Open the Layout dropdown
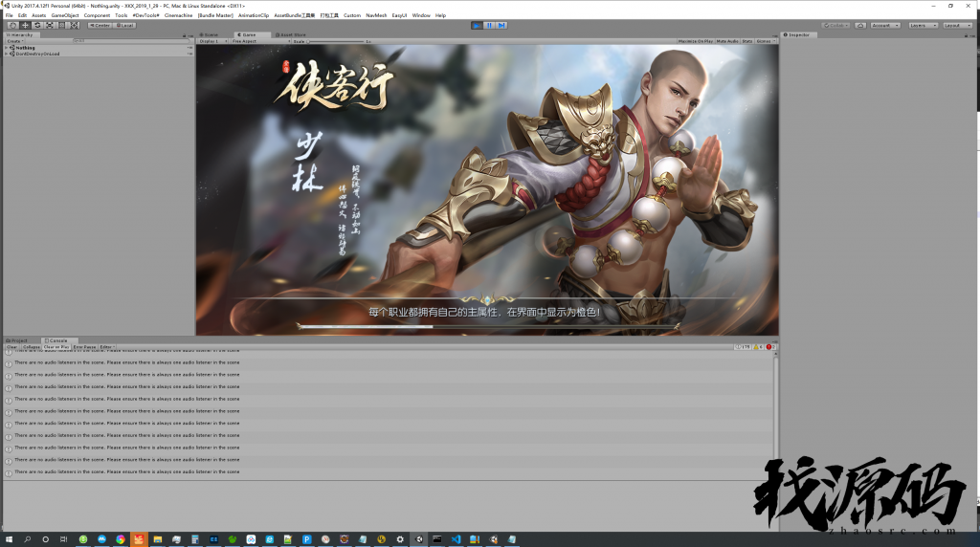 [x=957, y=25]
